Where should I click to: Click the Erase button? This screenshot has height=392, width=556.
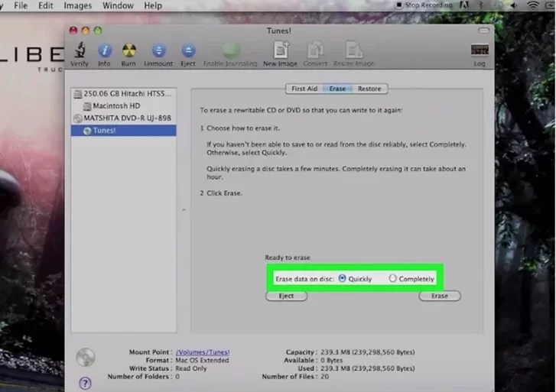point(440,296)
